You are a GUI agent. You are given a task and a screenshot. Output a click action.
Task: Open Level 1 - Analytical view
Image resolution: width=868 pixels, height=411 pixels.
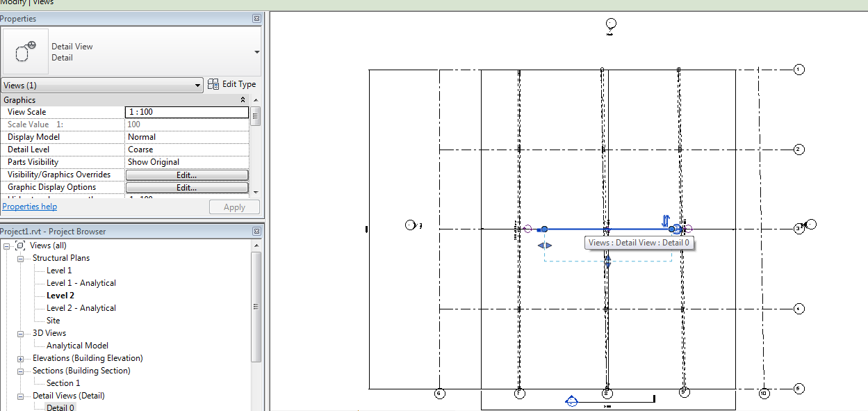point(81,283)
